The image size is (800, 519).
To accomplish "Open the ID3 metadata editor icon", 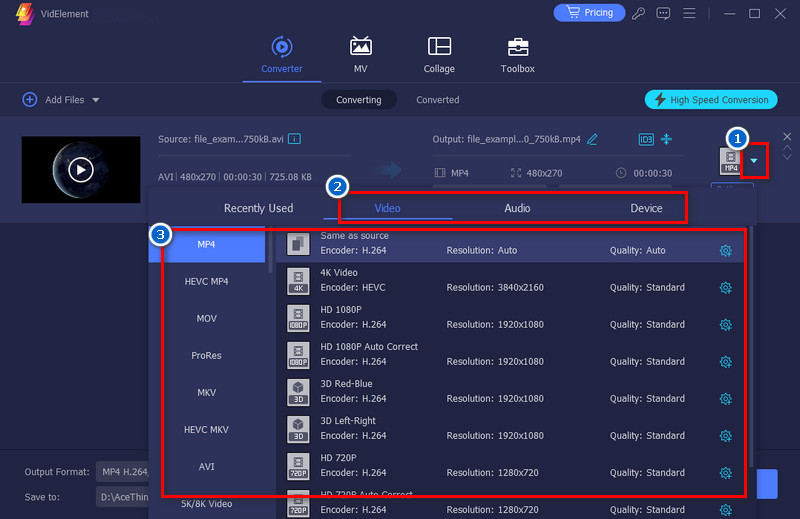I will pyautogui.click(x=646, y=139).
